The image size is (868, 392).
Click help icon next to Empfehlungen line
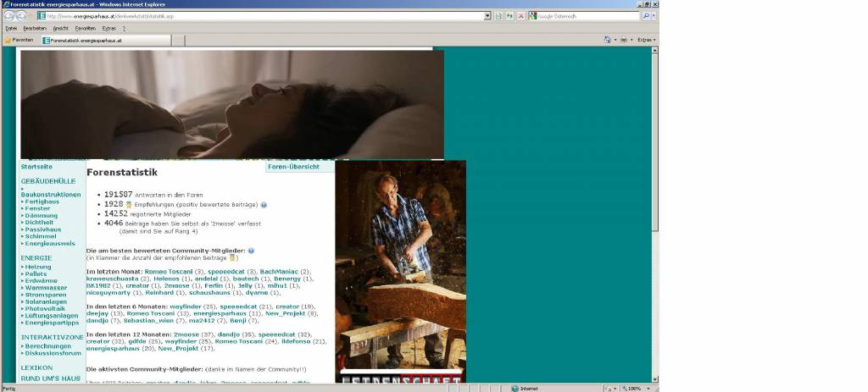pos(264,205)
